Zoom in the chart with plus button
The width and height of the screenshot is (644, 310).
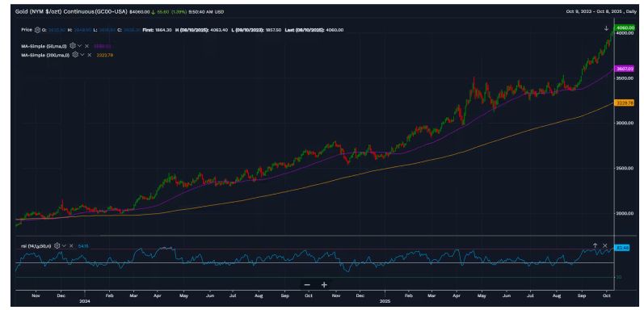click(x=324, y=284)
